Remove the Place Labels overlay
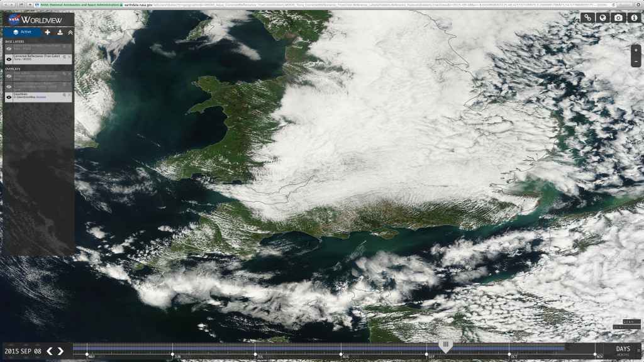644x362 pixels. pyautogui.click(x=69, y=74)
